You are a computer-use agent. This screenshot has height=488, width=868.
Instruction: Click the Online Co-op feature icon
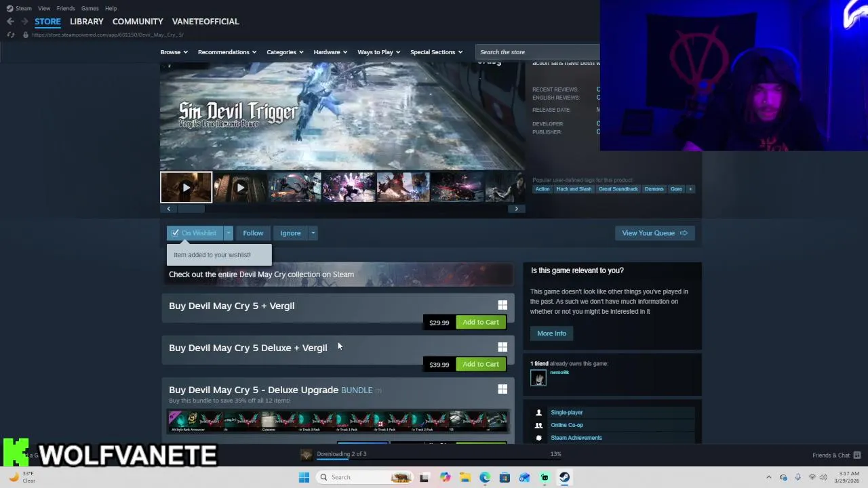[x=538, y=425]
